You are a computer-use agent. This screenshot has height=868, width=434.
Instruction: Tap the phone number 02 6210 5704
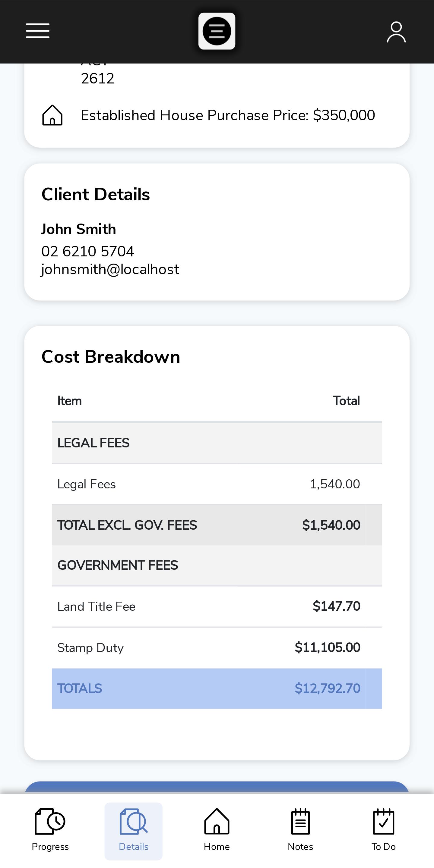pos(88,251)
